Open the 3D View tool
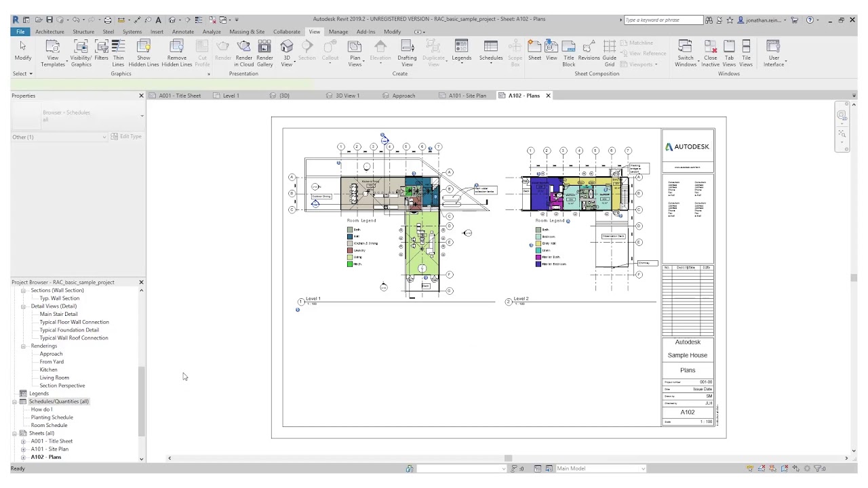 [x=287, y=53]
